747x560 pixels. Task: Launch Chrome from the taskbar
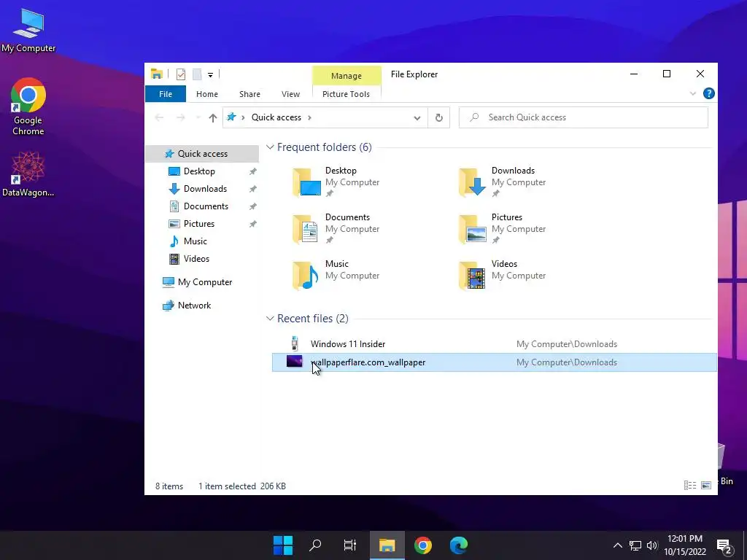coord(423,545)
